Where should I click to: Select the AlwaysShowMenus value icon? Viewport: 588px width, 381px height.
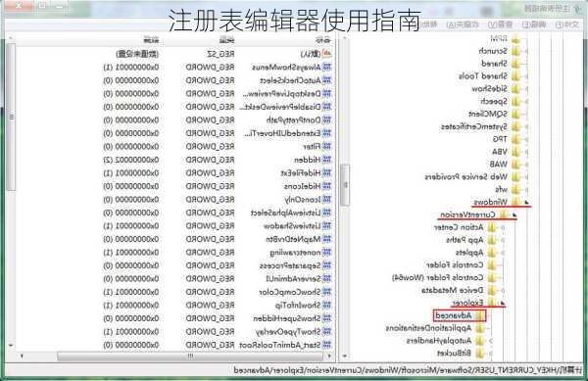click(x=327, y=68)
